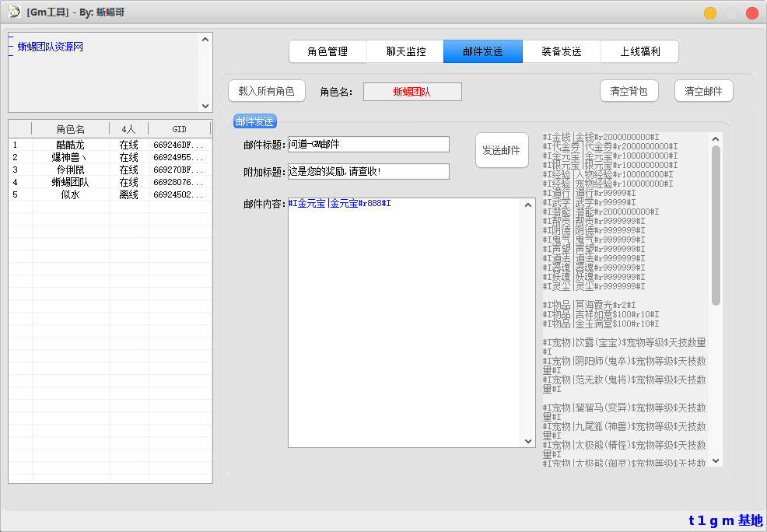This screenshot has width=767, height=532.
Task: Click template line 金钱#r2000000000
Action: (x=601, y=137)
